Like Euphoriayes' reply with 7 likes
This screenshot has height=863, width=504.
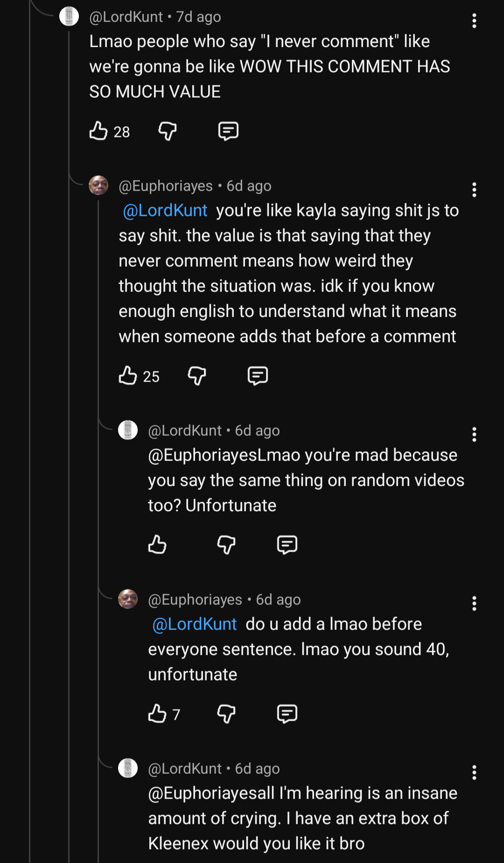point(157,714)
